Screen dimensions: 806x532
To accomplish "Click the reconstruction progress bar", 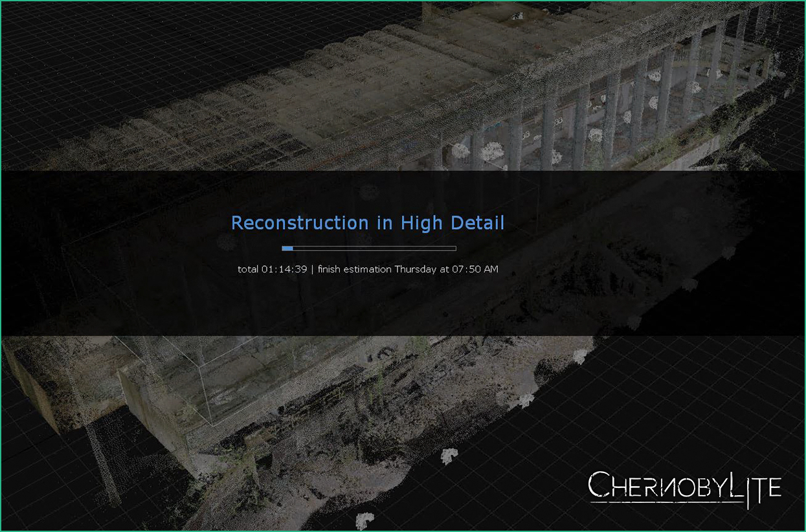I will tap(369, 248).
